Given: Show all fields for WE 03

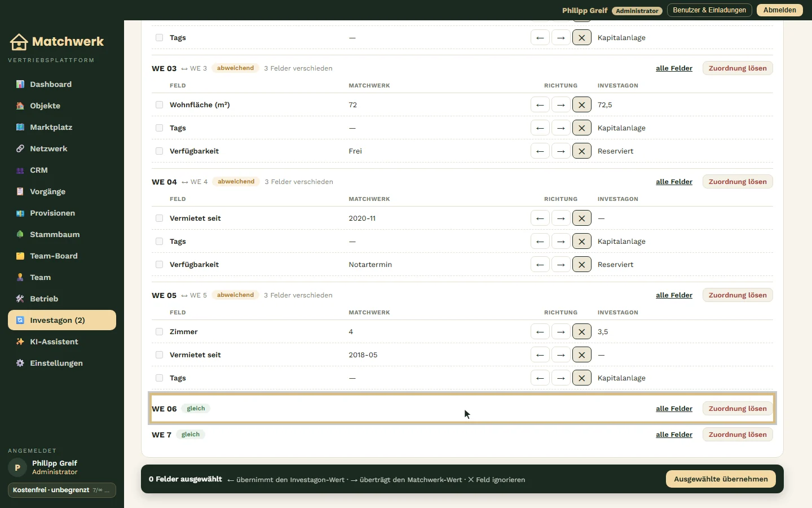Looking at the screenshot, I should (x=674, y=68).
